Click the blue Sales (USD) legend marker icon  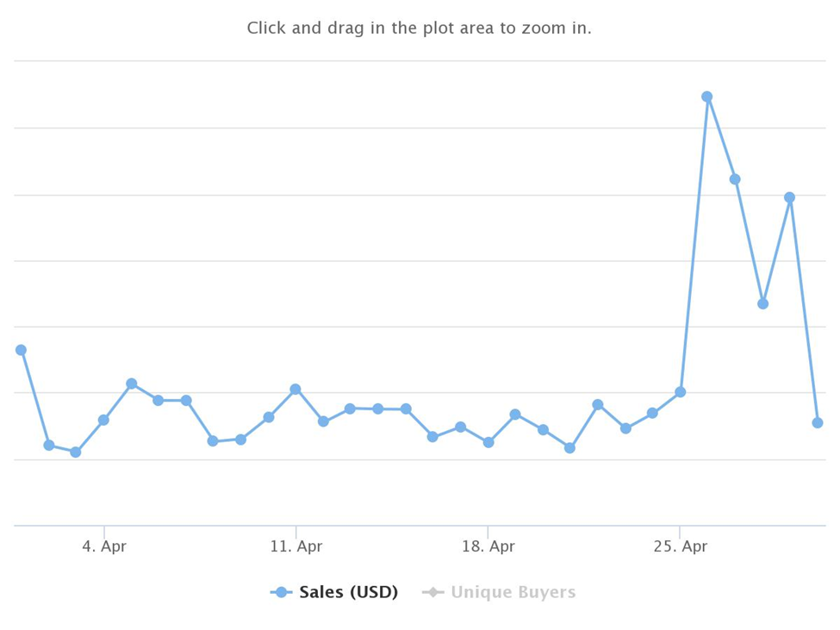coord(281,592)
